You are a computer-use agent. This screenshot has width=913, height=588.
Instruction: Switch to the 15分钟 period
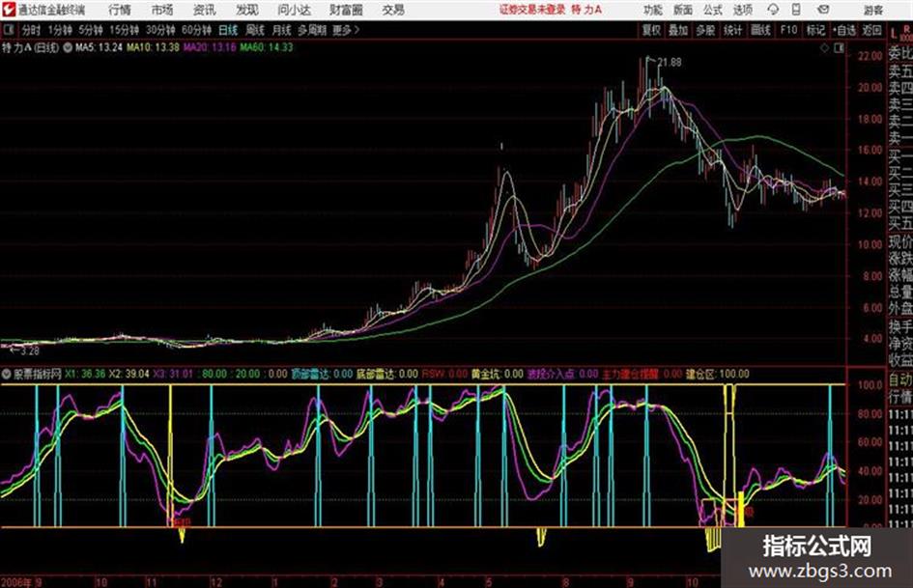[125, 30]
